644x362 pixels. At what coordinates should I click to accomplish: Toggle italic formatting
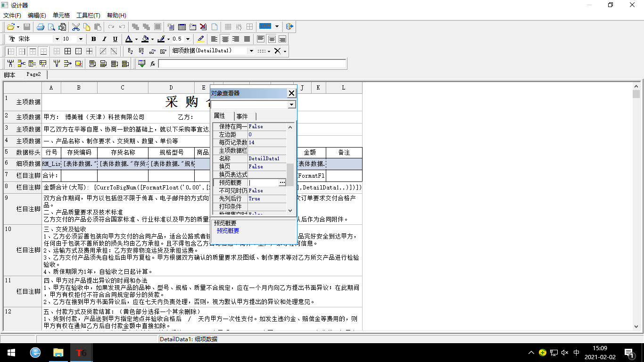coord(104,39)
